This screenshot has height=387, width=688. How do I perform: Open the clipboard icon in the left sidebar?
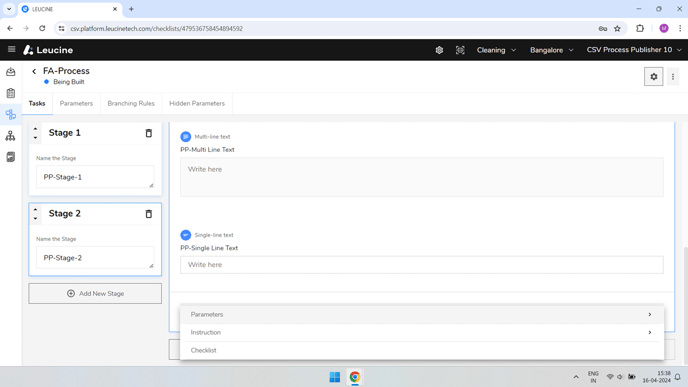click(x=11, y=93)
